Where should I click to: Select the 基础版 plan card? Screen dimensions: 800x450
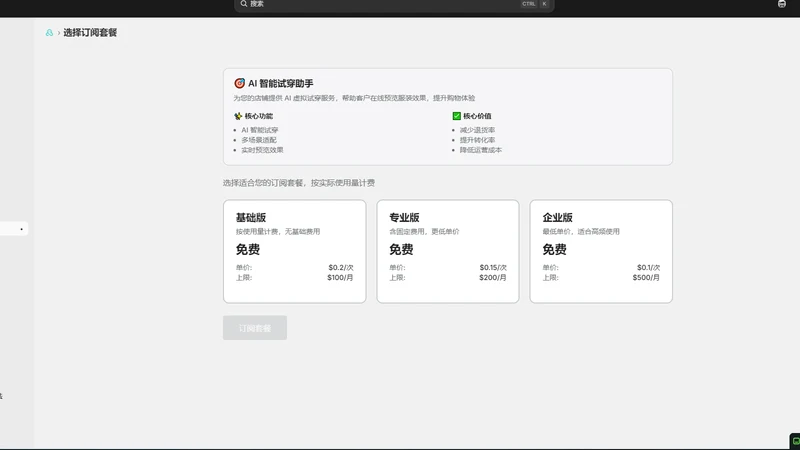pyautogui.click(x=294, y=251)
